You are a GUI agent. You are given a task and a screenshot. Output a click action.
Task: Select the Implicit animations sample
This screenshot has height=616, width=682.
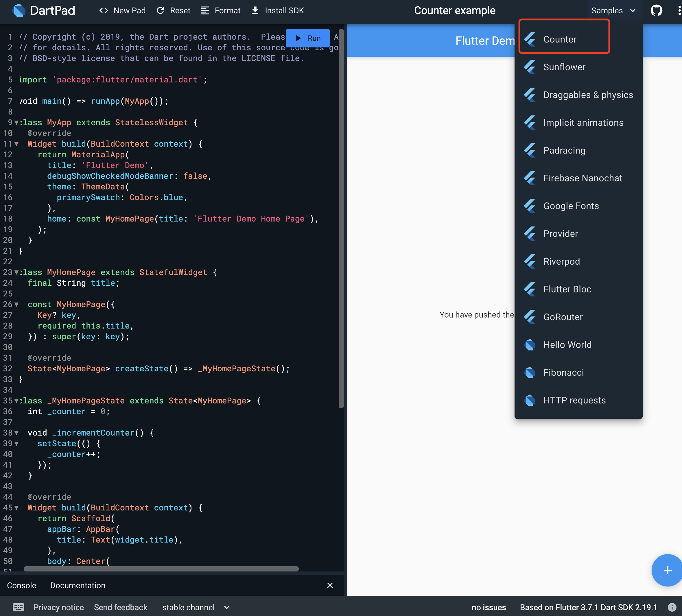pos(578,122)
